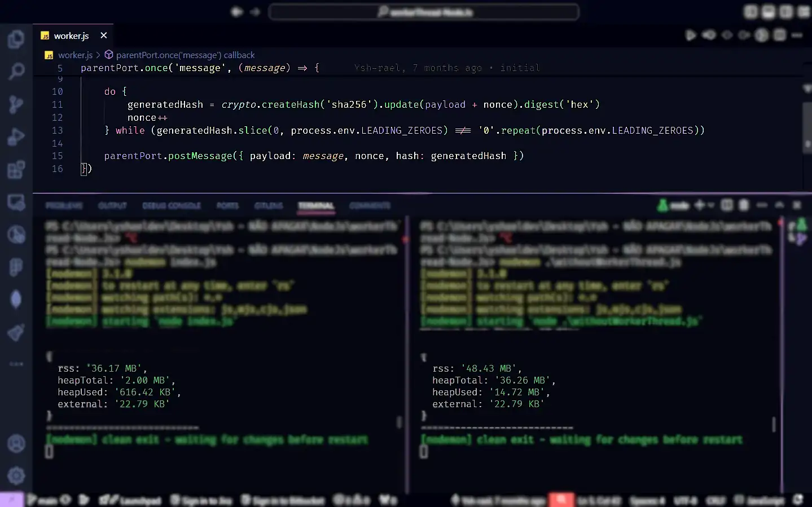Image resolution: width=812 pixels, height=507 pixels.
Task: Click the kill terminal trash icon
Action: click(x=744, y=205)
